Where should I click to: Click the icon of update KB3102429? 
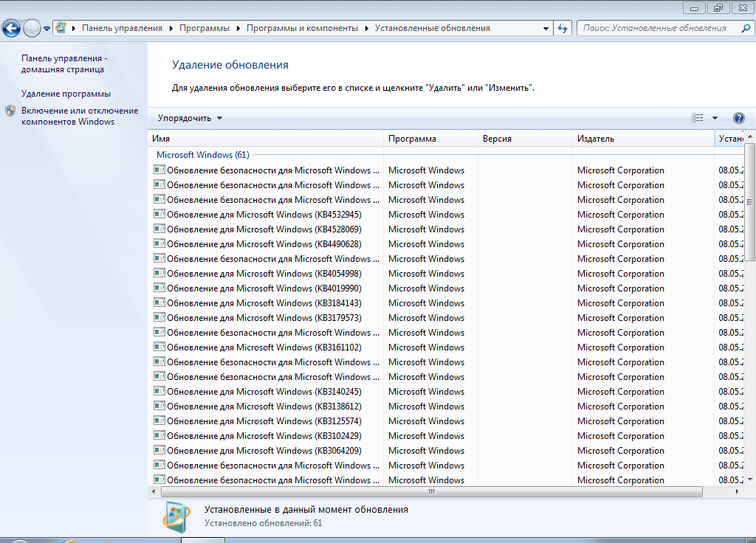tap(159, 435)
